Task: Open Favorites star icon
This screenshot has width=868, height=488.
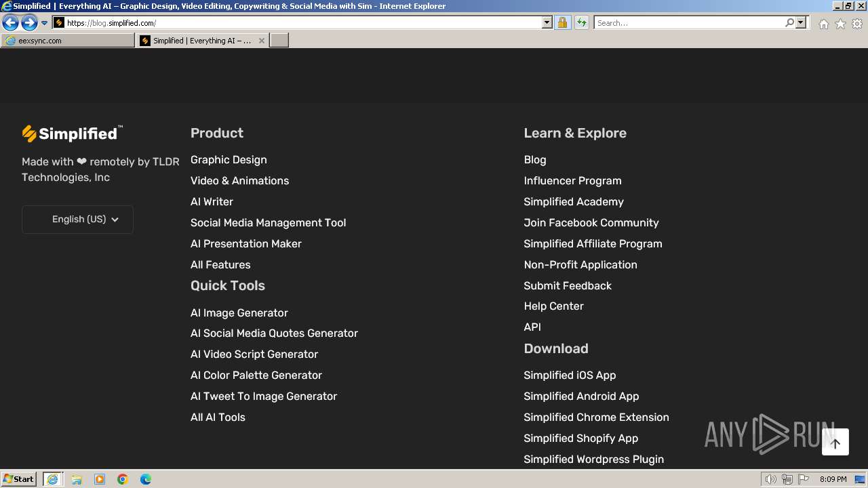Action: pyautogui.click(x=840, y=24)
